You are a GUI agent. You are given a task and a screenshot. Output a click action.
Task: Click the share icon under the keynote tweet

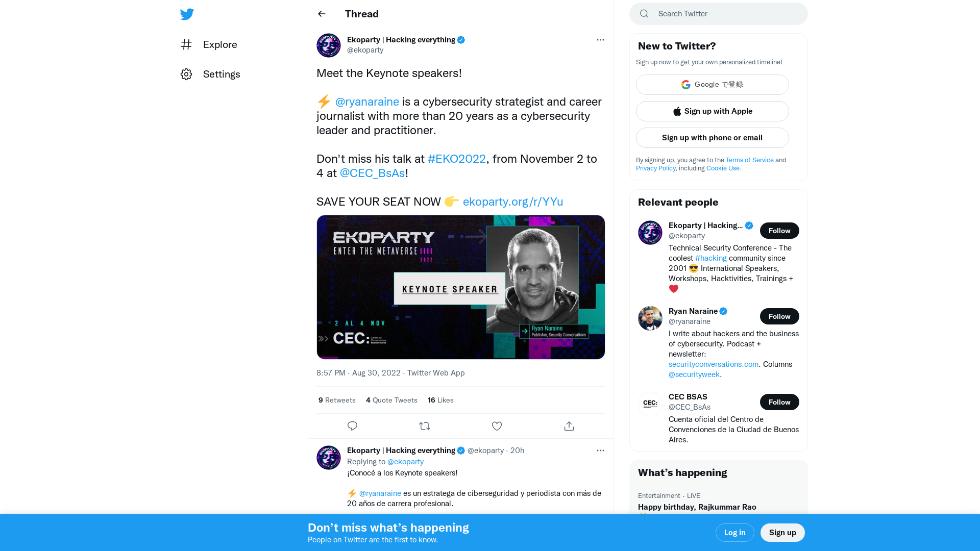coord(569,426)
